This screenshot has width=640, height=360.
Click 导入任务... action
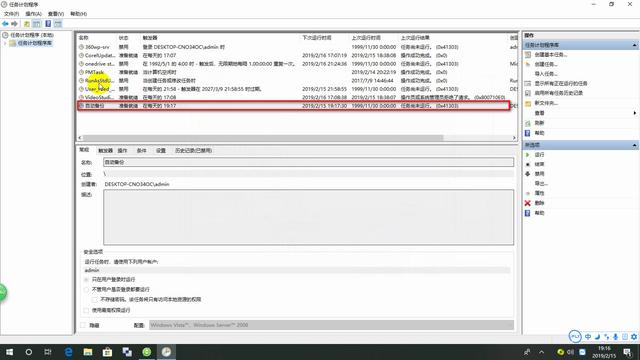tap(546, 74)
